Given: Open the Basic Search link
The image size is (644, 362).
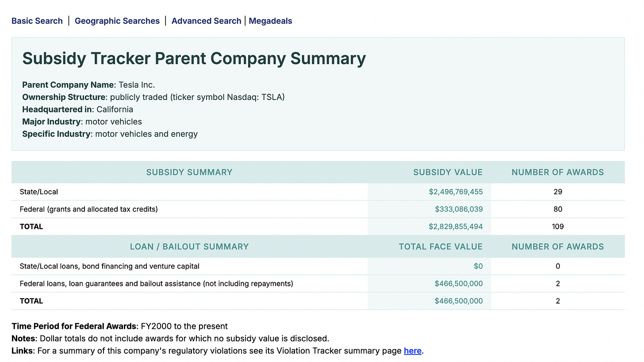Looking at the screenshot, I should click(37, 21).
